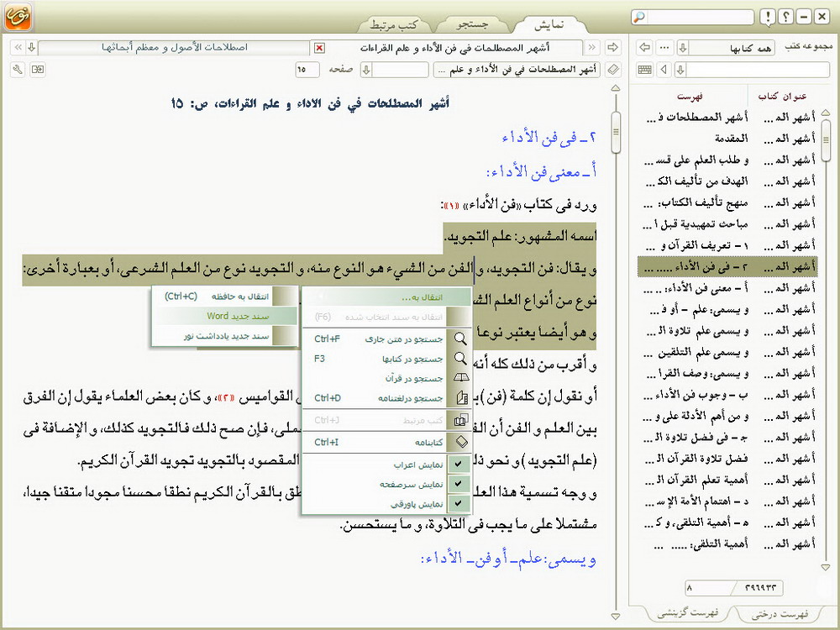Click the down arrow of the text scrollbar
The height and width of the screenshot is (630, 840).
(616, 616)
